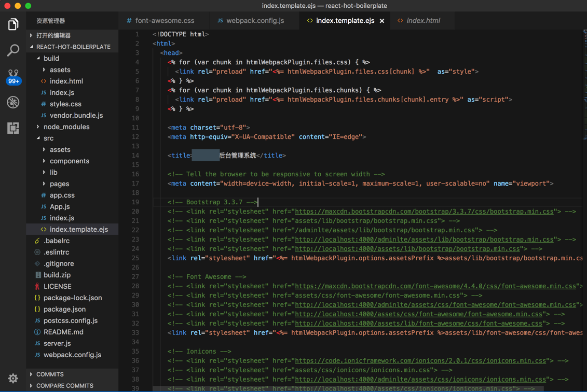Collapse the build folder
The width and height of the screenshot is (587, 392).
click(51, 58)
